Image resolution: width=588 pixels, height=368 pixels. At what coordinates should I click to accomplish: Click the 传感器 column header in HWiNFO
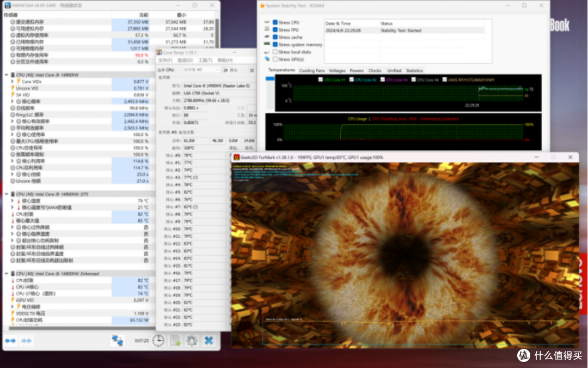coord(57,15)
